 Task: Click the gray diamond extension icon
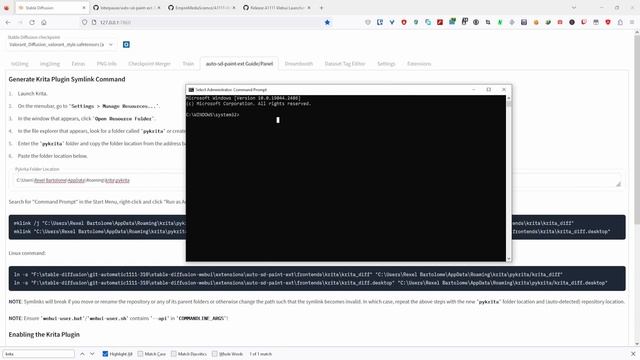(x=512, y=22)
